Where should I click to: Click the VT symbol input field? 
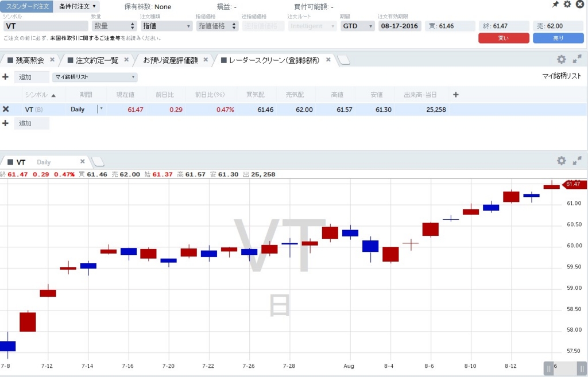[x=46, y=26]
